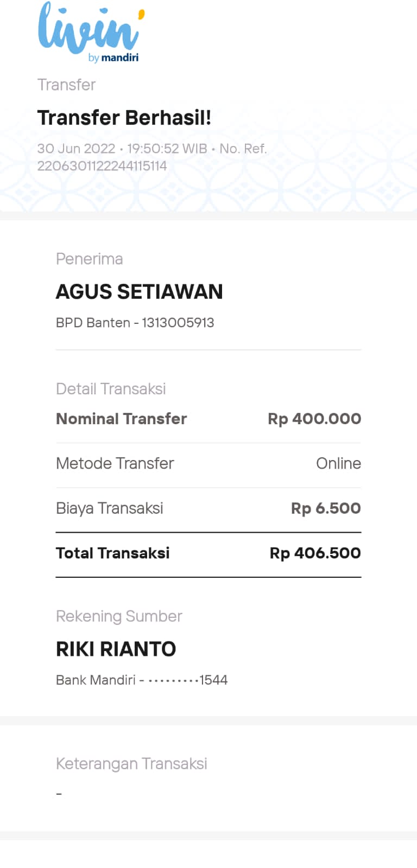The height and width of the screenshot is (868, 417).
Task: Click the 'Detail Transaksi' label
Action: tap(111, 389)
